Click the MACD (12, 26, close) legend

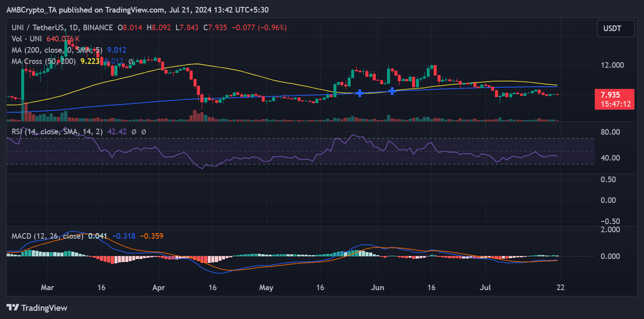[x=48, y=236]
